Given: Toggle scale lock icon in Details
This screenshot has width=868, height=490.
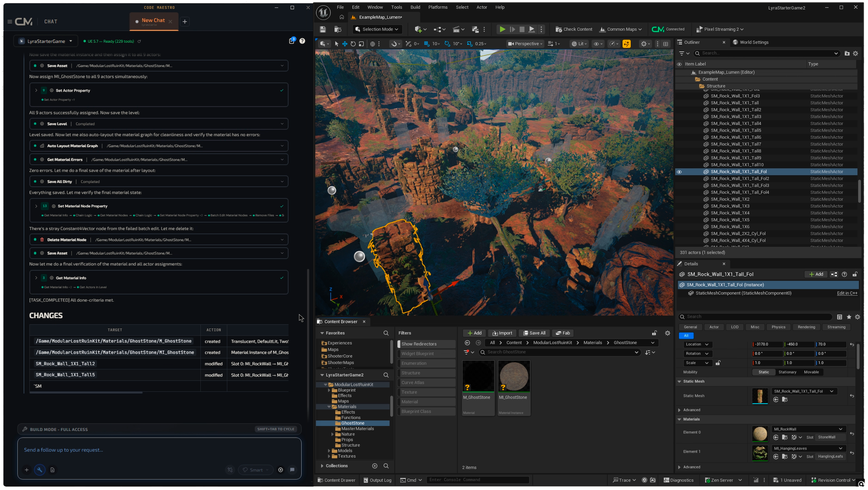Looking at the screenshot, I should pyautogui.click(x=718, y=363).
